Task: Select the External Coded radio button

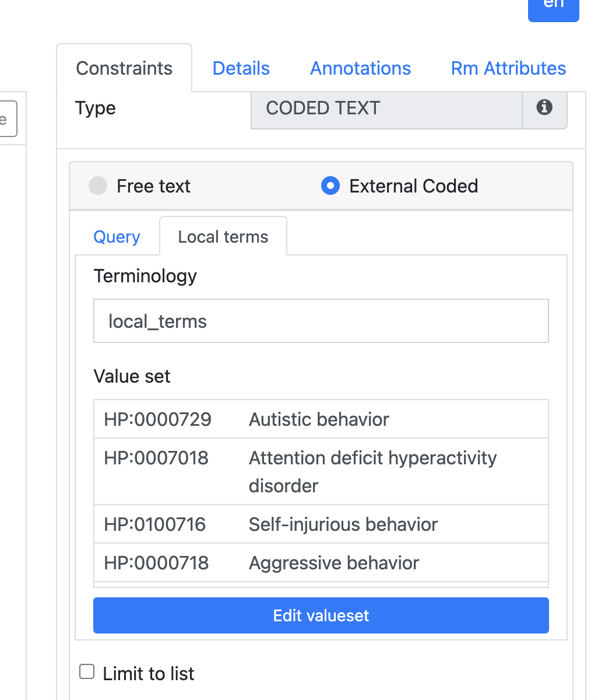Action: click(x=330, y=185)
